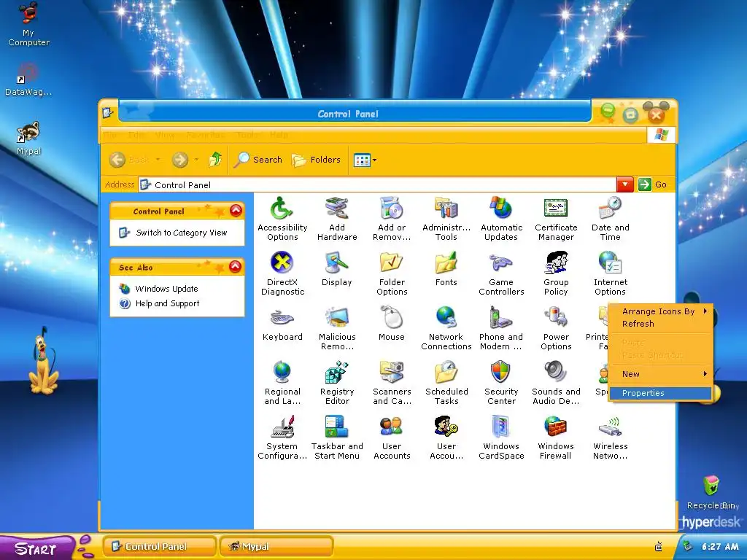
Task: Open Scanners and Cameras icon
Action: [392, 373]
